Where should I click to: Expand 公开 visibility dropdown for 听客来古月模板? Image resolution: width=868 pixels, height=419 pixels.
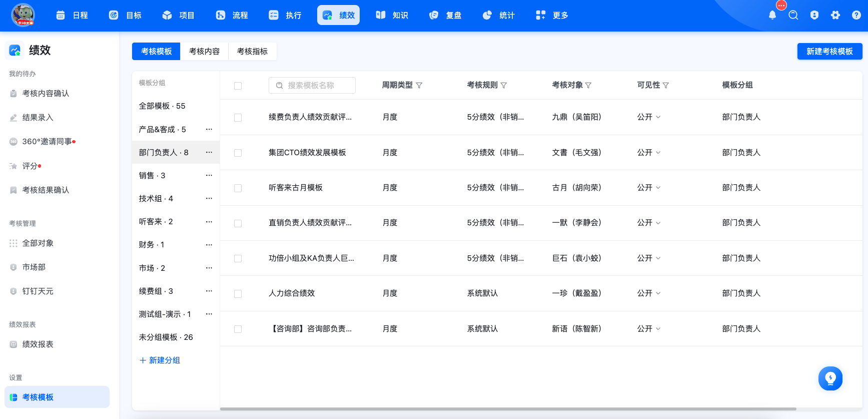point(649,188)
